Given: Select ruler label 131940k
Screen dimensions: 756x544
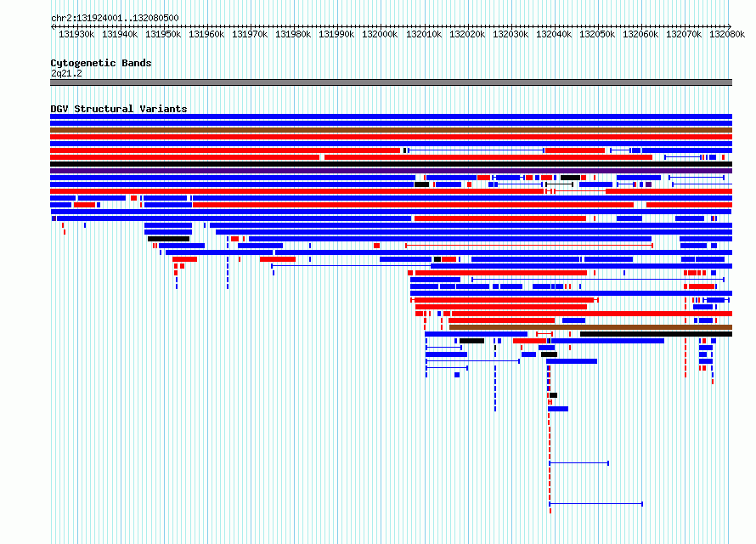Looking at the screenshot, I should 120,34.
